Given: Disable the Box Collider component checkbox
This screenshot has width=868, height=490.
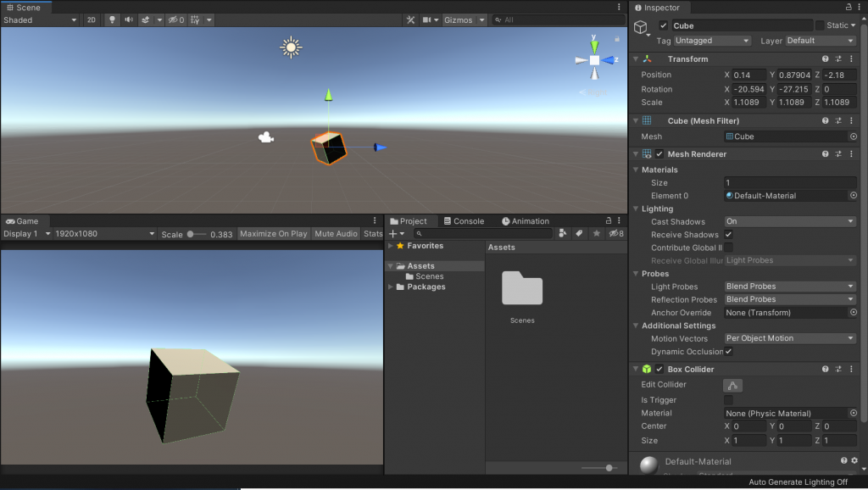Looking at the screenshot, I should point(659,369).
